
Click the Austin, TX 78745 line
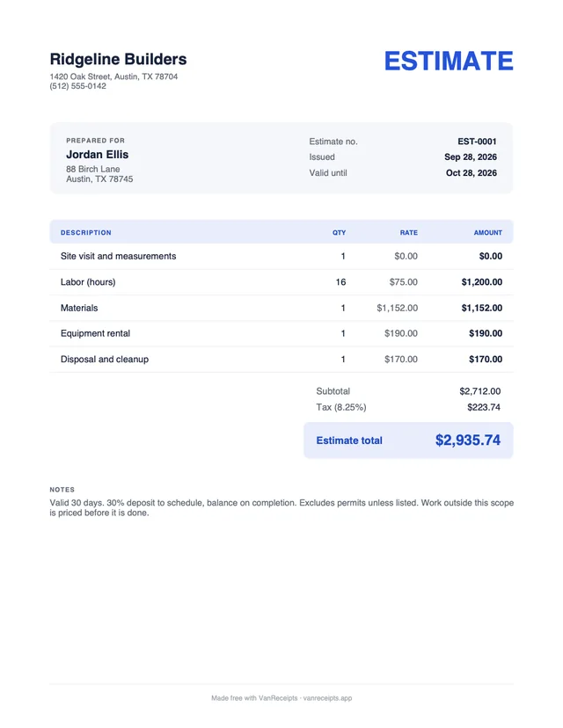[x=99, y=179]
